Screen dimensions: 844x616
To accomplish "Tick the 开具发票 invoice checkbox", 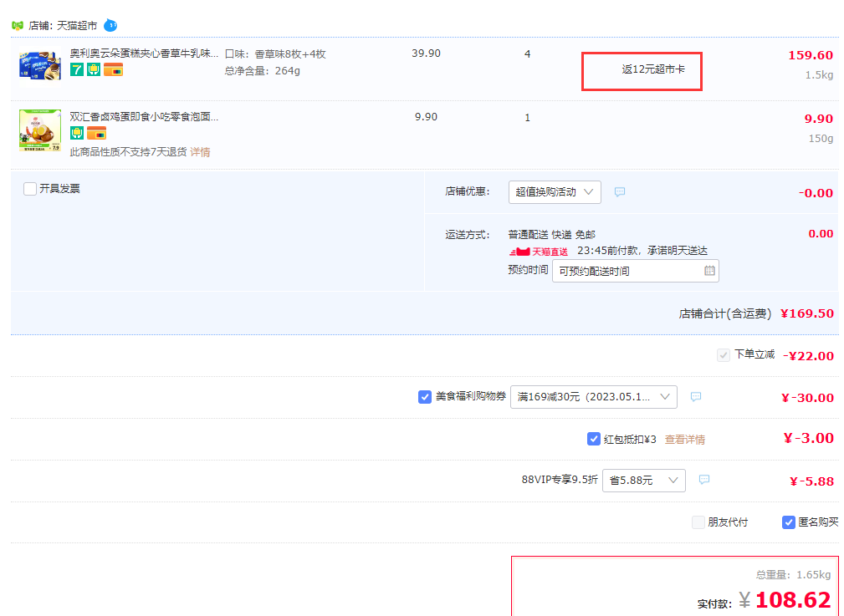I will pyautogui.click(x=30, y=189).
